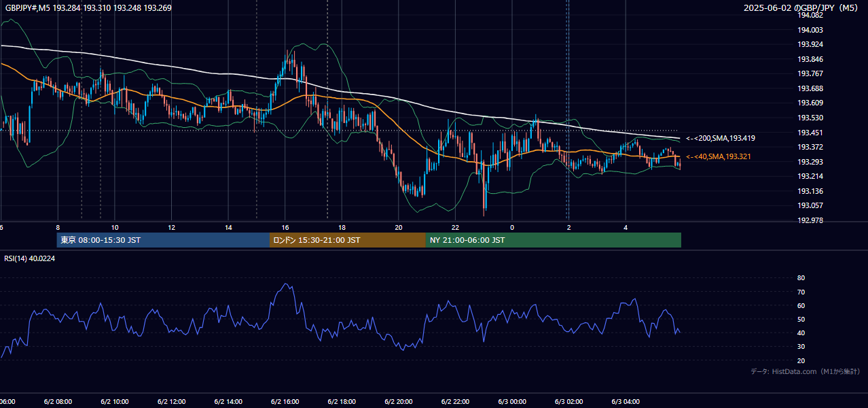Click price level 193.451 on price axis
Image resolution: width=868 pixels, height=408 pixels.
[810, 133]
